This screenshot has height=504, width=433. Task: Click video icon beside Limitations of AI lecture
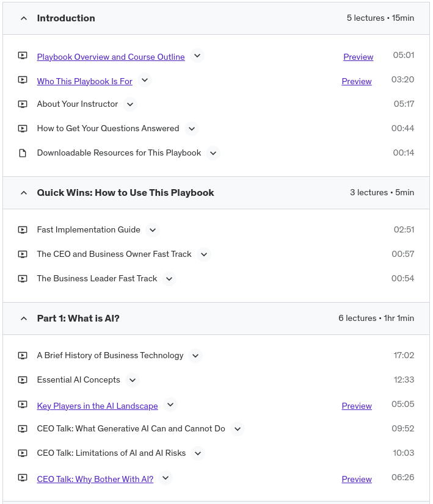point(23,453)
